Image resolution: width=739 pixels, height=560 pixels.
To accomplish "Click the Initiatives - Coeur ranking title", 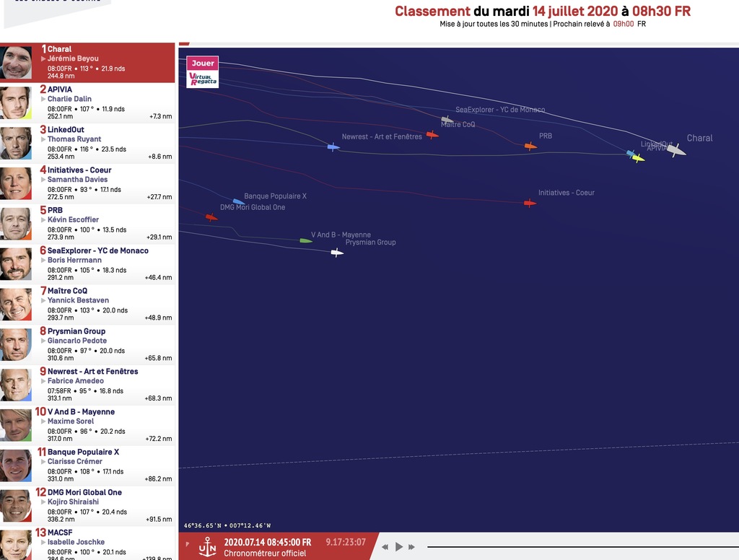I will [79, 170].
